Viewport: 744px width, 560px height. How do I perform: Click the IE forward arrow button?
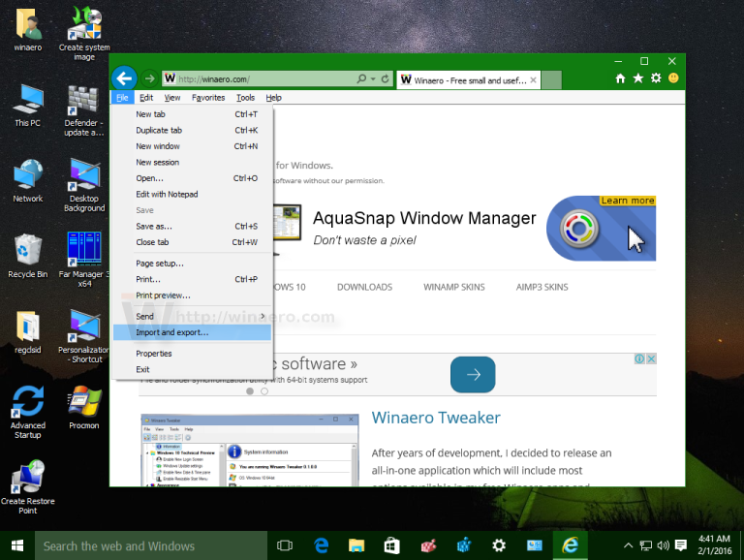149,78
